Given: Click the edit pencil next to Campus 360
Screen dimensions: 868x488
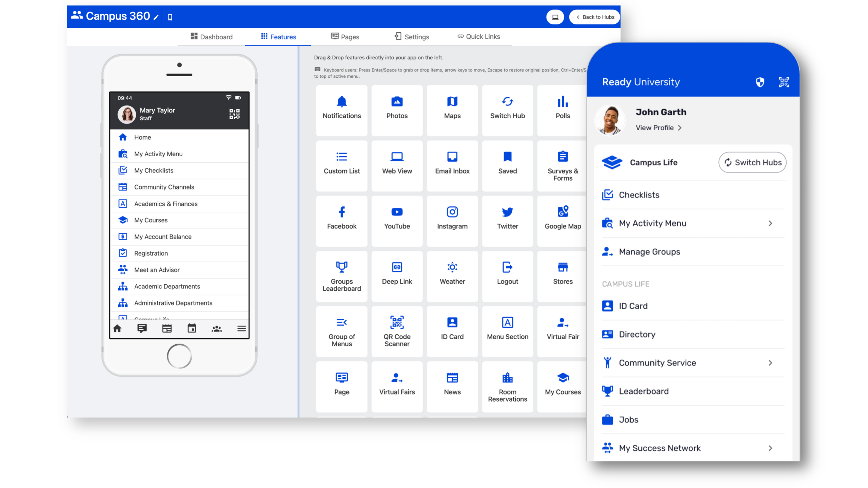Looking at the screenshot, I should click(156, 17).
